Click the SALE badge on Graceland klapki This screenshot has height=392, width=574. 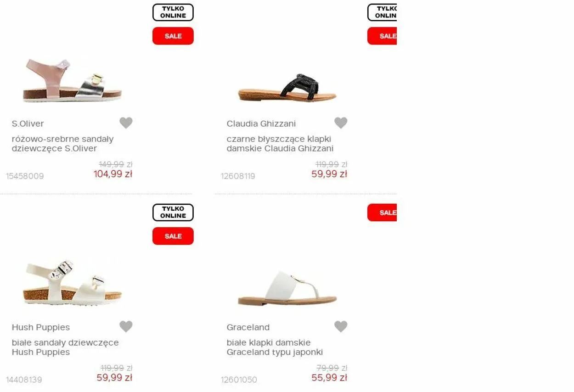382,213
